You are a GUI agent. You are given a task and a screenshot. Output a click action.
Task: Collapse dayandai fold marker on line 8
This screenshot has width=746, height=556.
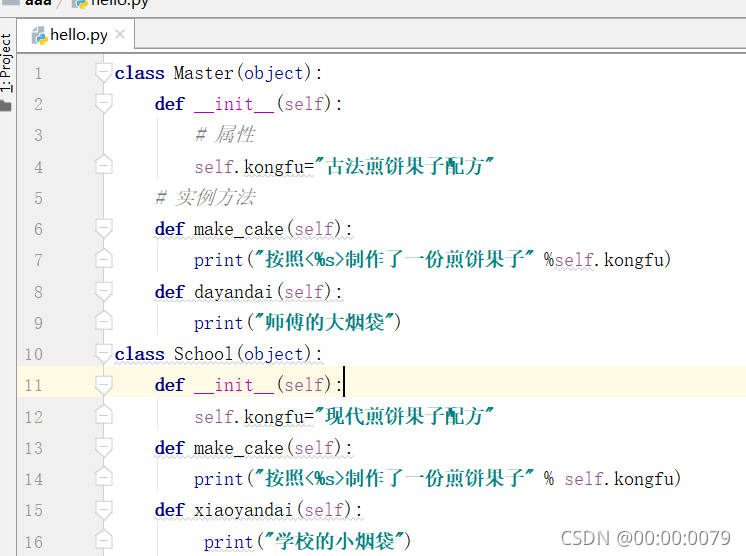tap(103, 292)
